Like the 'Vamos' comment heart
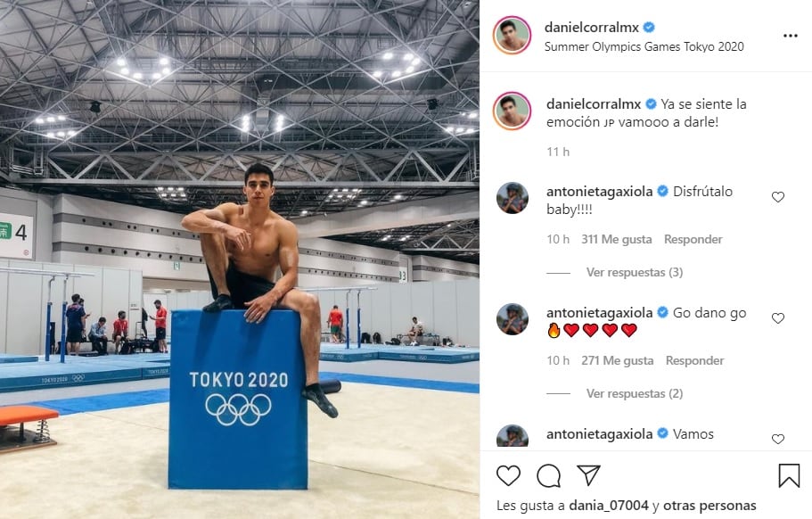The width and height of the screenshot is (812, 519). pyautogui.click(x=778, y=439)
